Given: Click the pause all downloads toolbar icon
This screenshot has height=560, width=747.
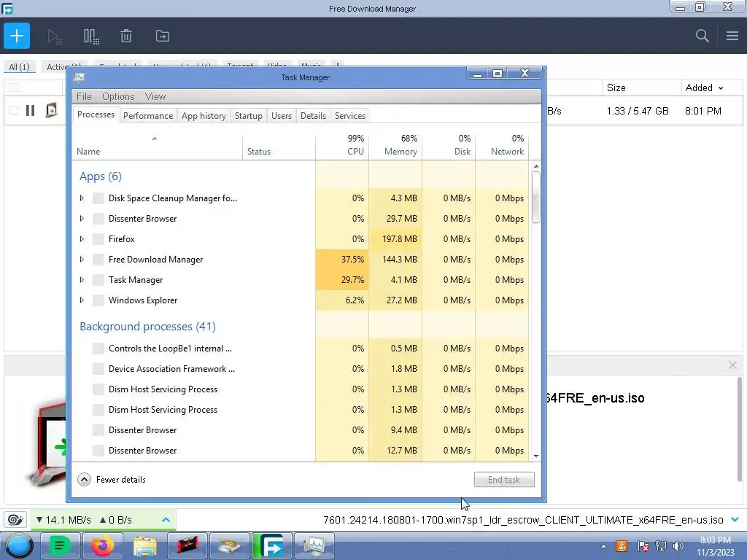Looking at the screenshot, I should click(91, 36).
